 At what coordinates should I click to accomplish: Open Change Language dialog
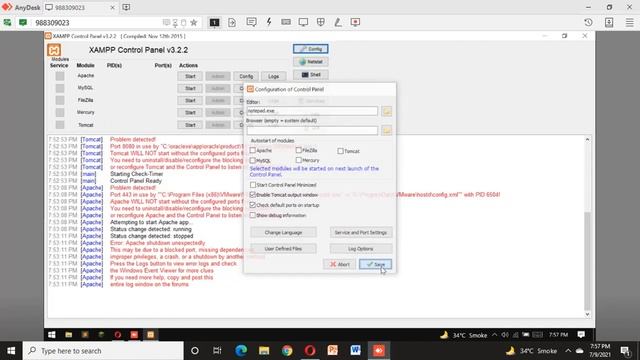click(283, 233)
